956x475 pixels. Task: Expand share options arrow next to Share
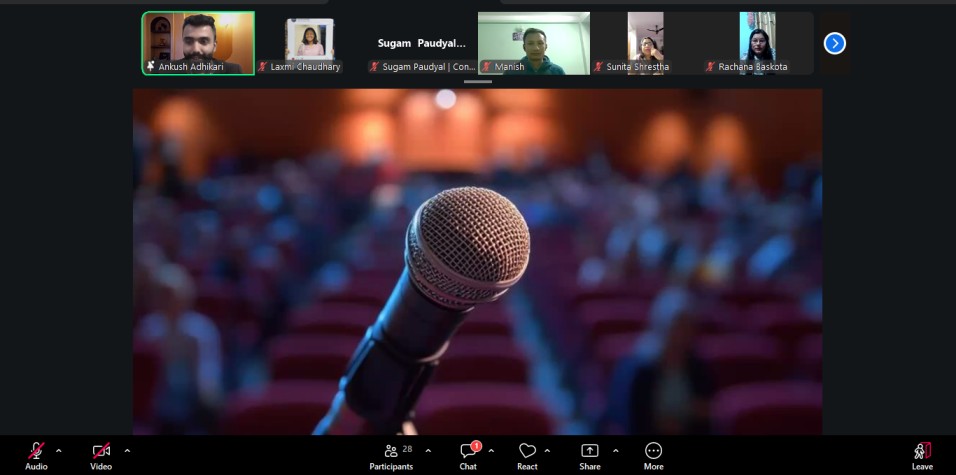click(x=615, y=450)
